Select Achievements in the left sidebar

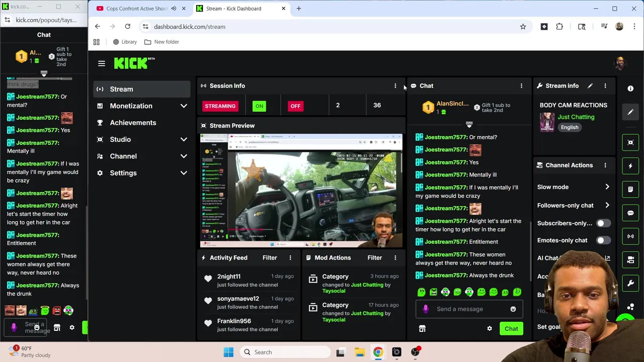pos(142,123)
